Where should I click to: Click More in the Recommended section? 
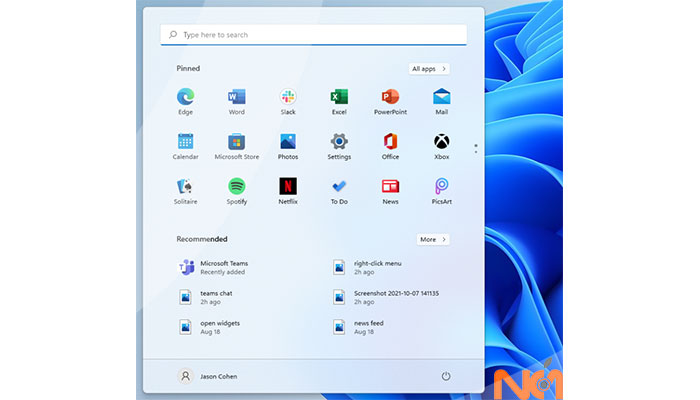click(433, 239)
